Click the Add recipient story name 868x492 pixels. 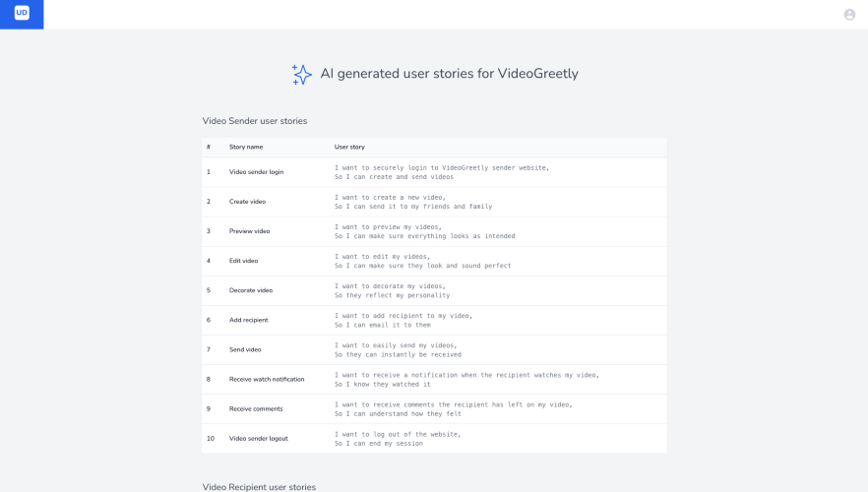[x=249, y=320]
